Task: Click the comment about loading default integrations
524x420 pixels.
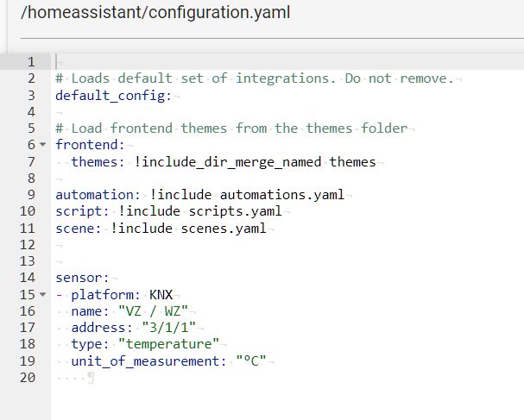Action: (x=254, y=78)
